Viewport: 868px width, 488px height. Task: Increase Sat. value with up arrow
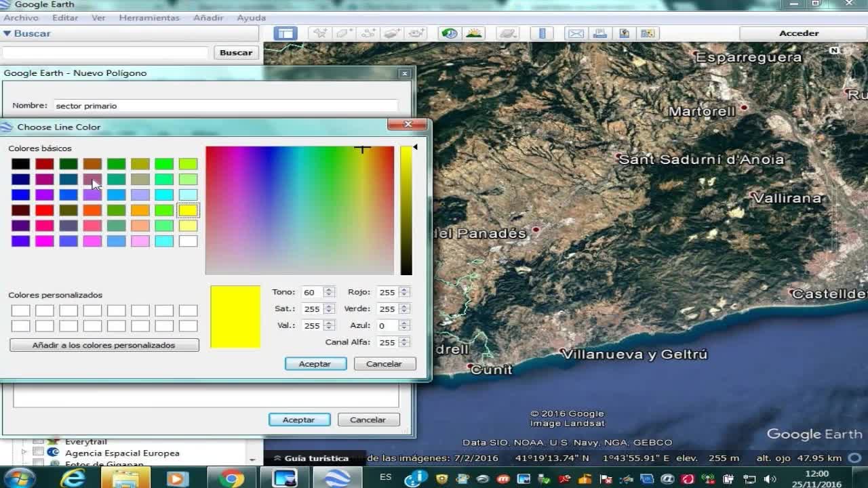click(330, 306)
